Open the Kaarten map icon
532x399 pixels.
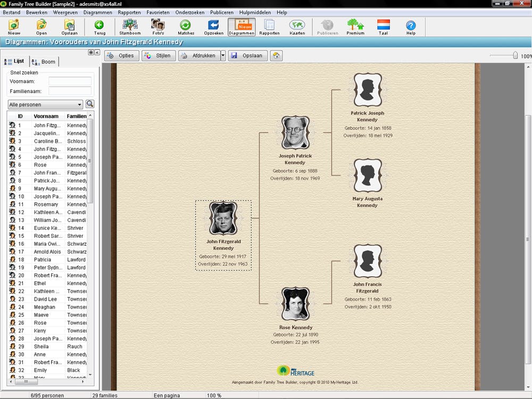[x=297, y=27]
